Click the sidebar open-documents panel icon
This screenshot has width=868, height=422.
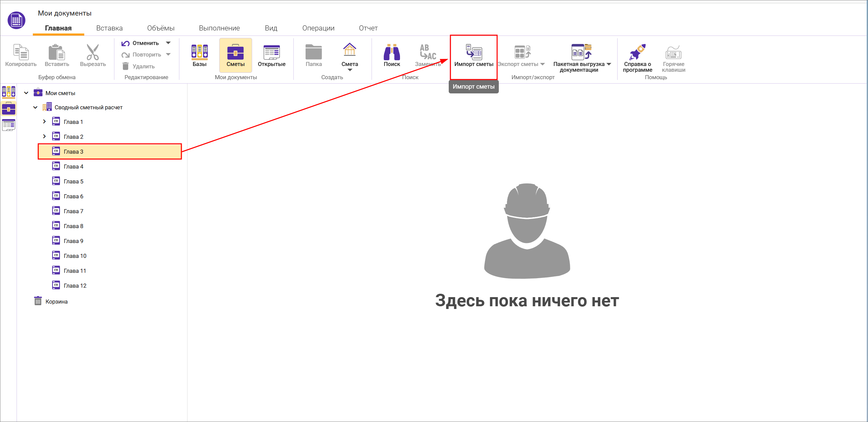[x=8, y=125]
